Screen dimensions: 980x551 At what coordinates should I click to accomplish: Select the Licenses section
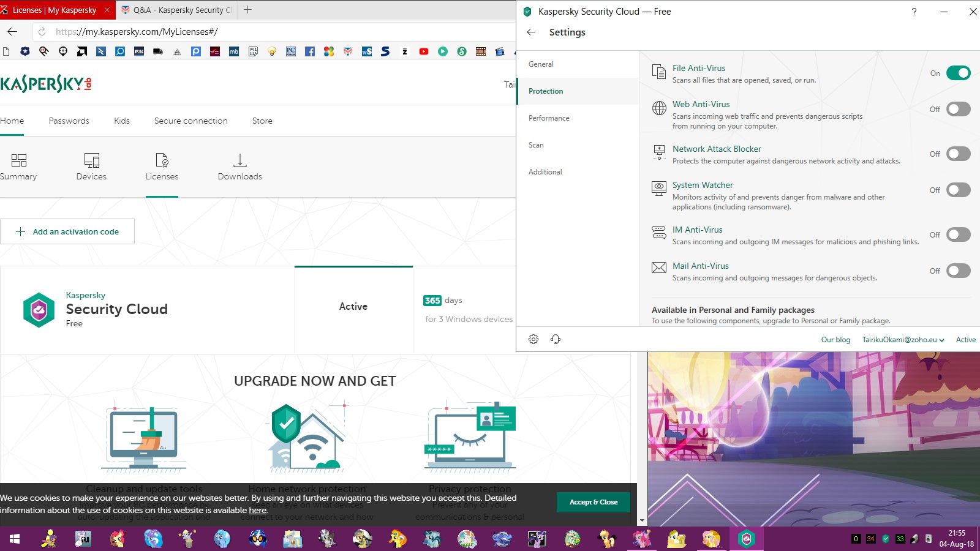(162, 167)
